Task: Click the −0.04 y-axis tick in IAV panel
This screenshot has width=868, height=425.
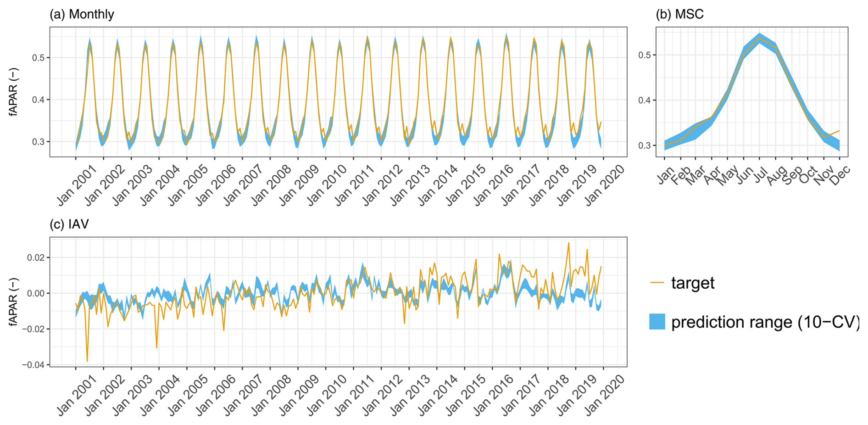Action: tap(33, 365)
